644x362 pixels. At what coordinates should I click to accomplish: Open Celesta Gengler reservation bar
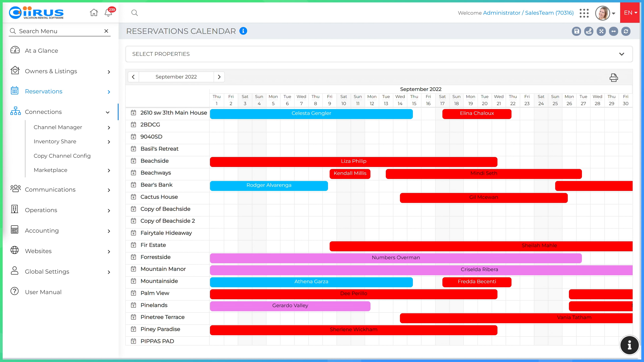(311, 114)
